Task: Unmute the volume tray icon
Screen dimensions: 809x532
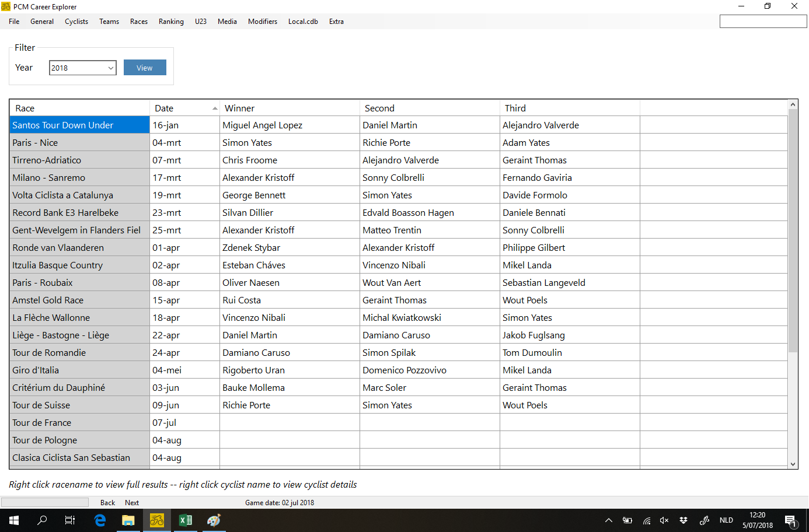Action: point(664,520)
